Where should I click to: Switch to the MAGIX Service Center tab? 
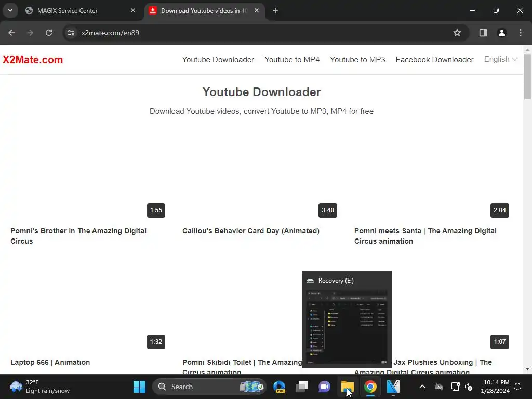click(81, 10)
